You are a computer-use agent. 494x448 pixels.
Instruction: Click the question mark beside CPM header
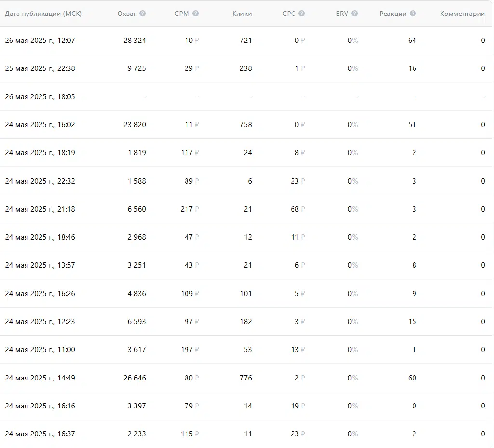pyautogui.click(x=195, y=14)
